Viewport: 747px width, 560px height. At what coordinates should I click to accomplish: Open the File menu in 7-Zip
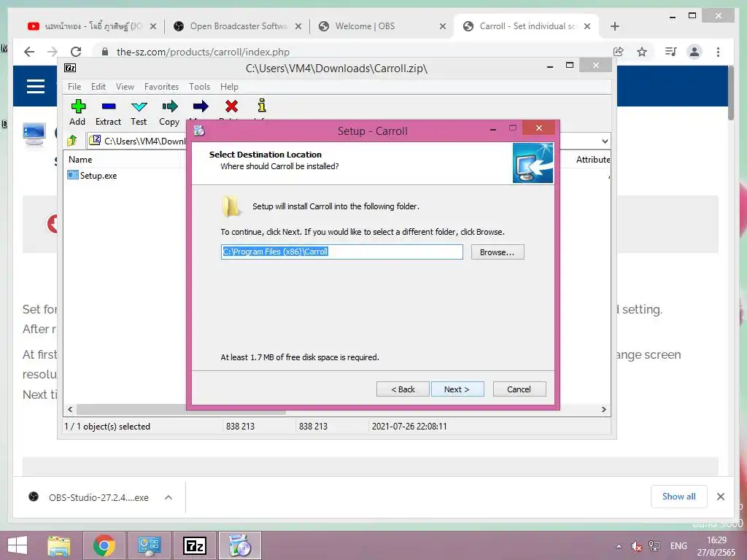[74, 87]
